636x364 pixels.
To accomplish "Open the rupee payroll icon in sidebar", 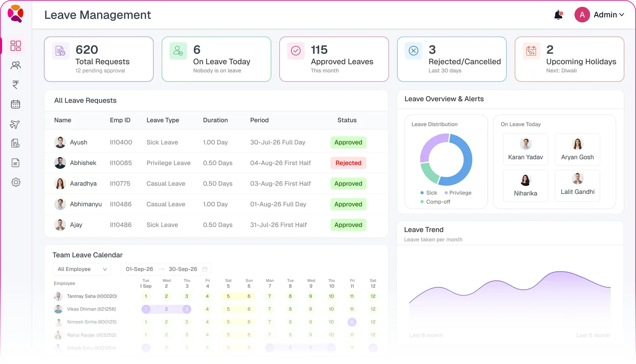I will [16, 85].
